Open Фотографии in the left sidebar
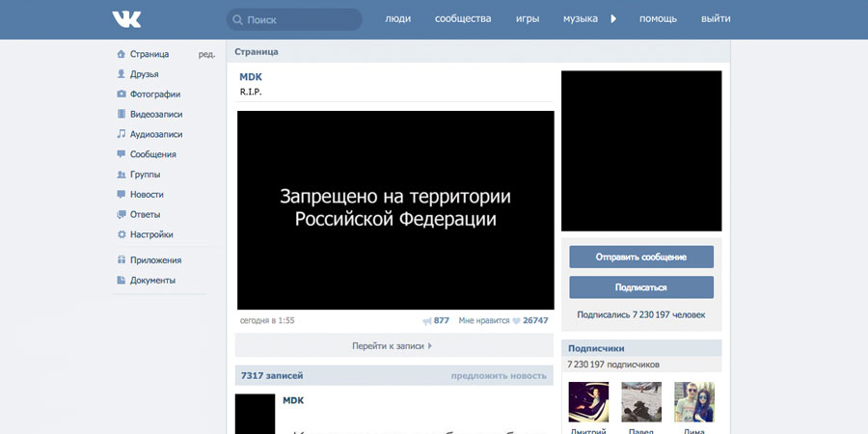This screenshot has height=434, width=868. click(155, 95)
